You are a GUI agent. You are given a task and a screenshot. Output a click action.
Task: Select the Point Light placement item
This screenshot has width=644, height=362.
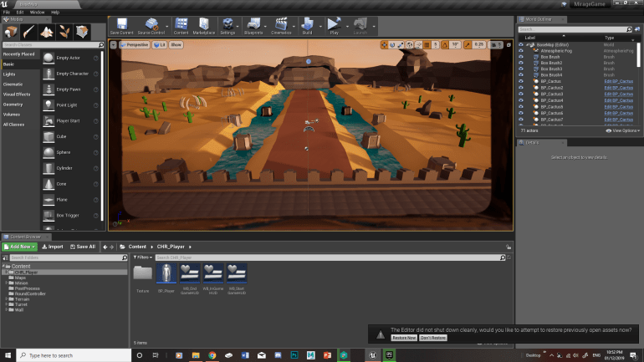pyautogui.click(x=69, y=105)
